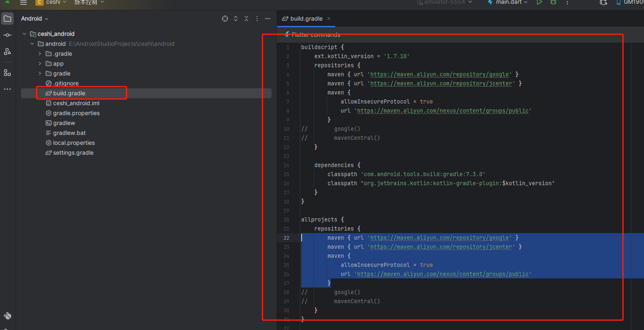Viewport: 644px width, 330px height.
Task: Open the main.dart run configuration dropdown
Action: pyautogui.click(x=507, y=2)
